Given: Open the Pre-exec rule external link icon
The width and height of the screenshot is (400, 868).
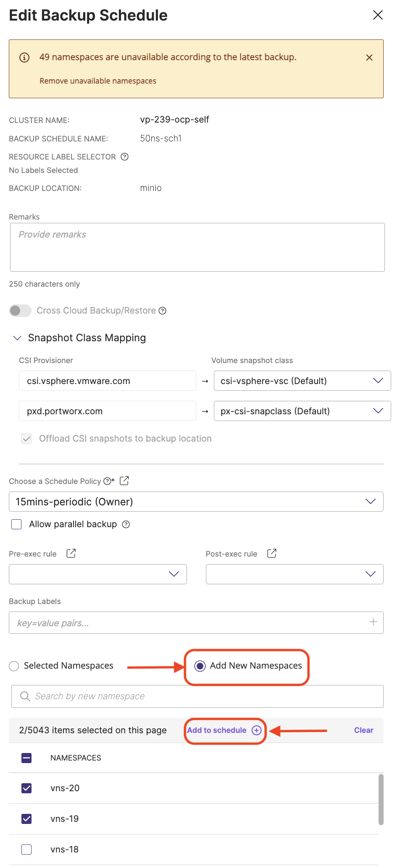Looking at the screenshot, I should (71, 553).
